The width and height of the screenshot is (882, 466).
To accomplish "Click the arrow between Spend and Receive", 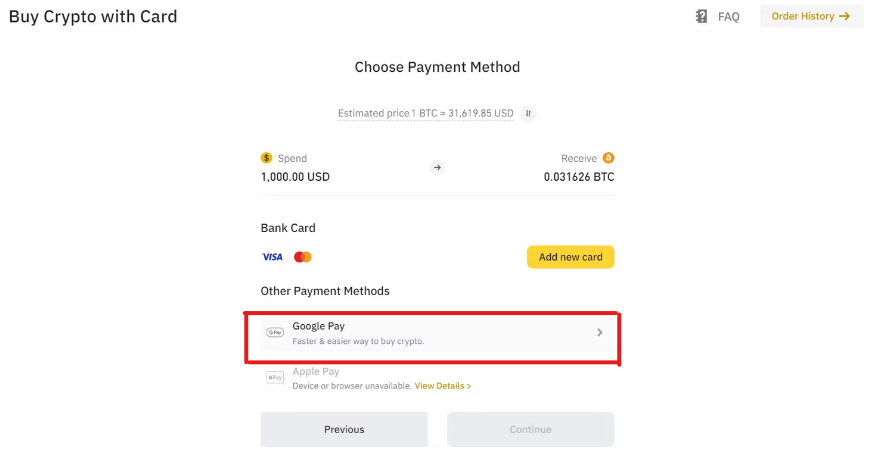I will click(x=437, y=168).
